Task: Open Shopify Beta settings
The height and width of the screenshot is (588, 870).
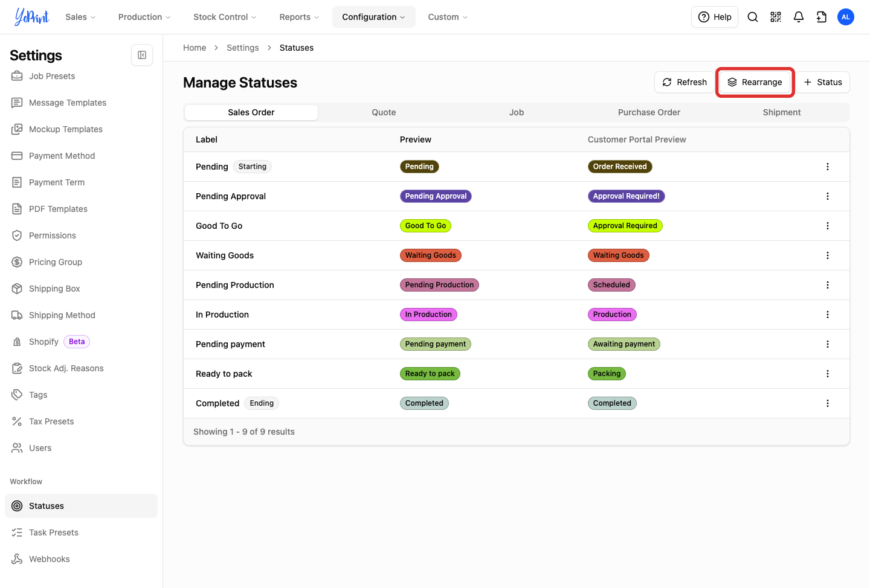Action: pyautogui.click(x=81, y=342)
